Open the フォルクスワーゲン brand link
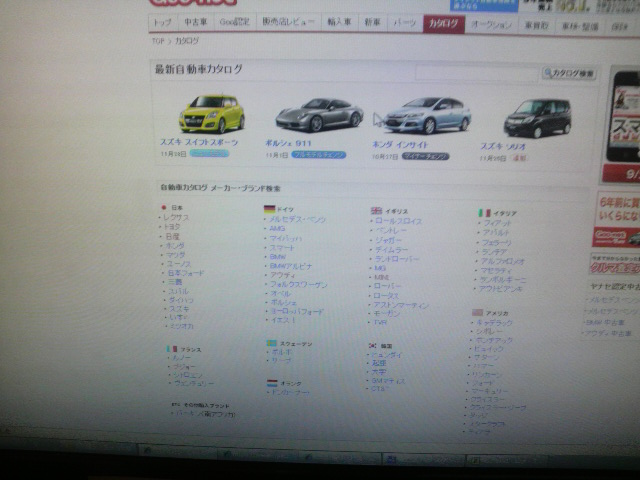The image size is (640, 480). (299, 284)
